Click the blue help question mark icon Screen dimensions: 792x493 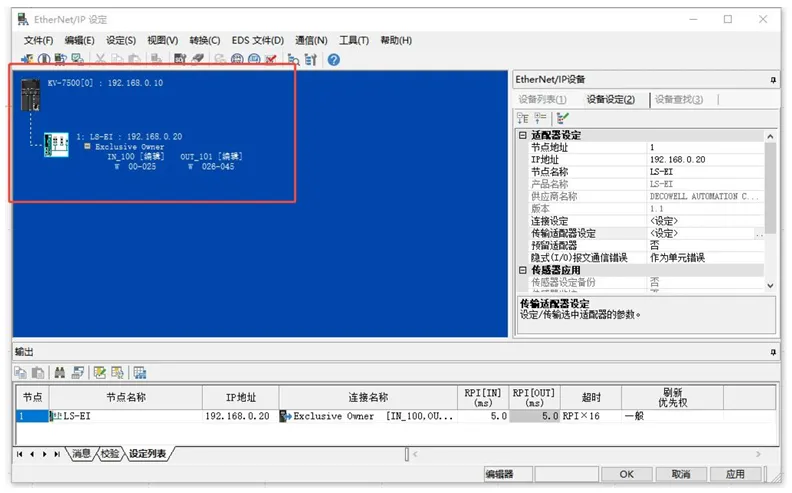(333, 60)
